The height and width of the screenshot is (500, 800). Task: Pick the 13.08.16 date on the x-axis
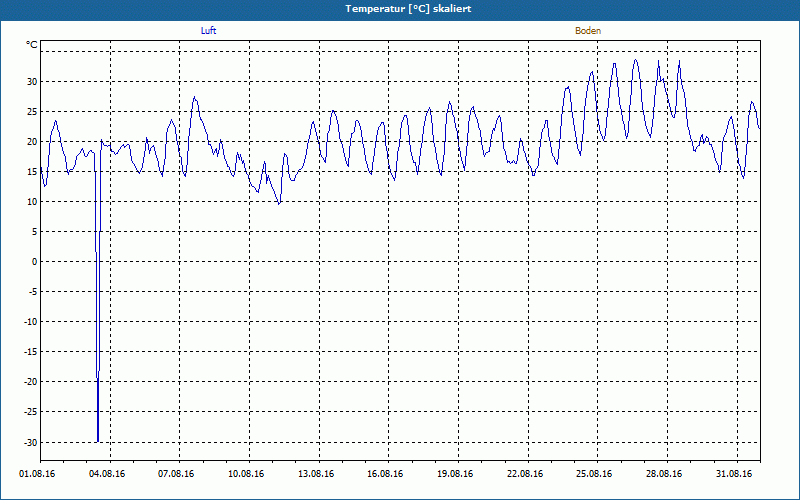click(x=315, y=474)
